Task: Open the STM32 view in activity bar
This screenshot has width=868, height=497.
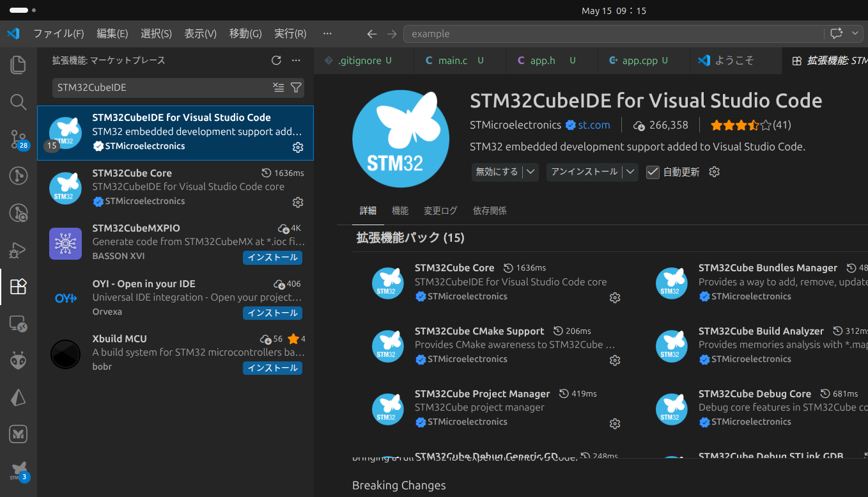Action: point(18,471)
